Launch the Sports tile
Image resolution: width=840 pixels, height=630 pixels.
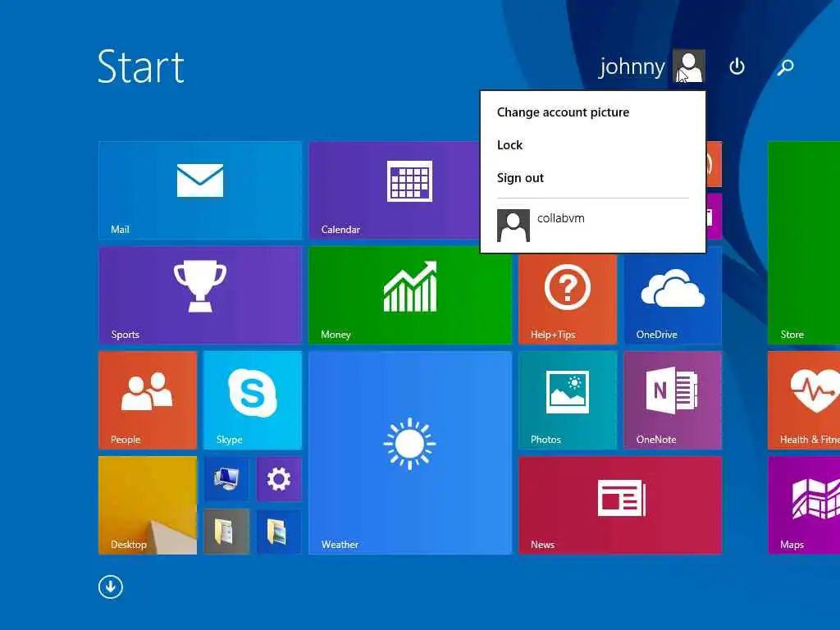200,295
